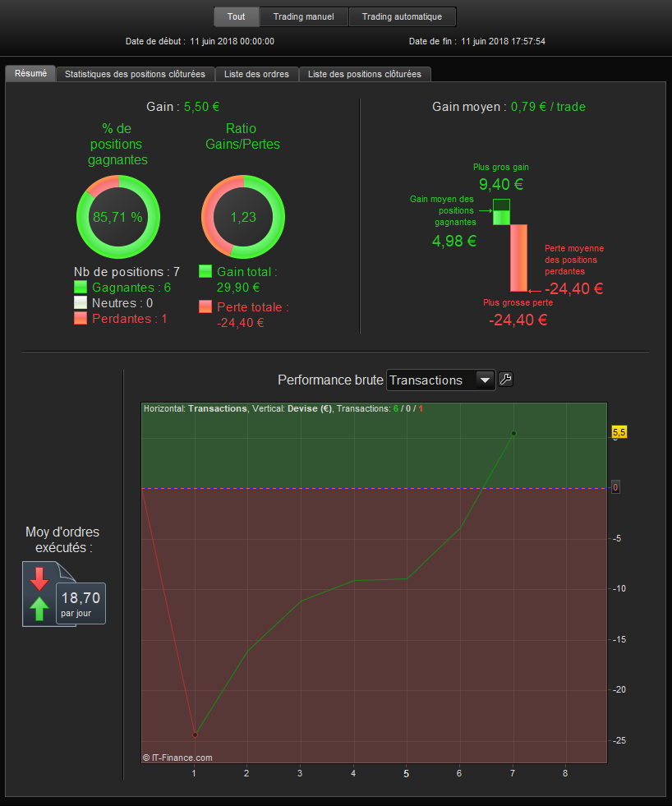Image resolution: width=672 pixels, height=806 pixels.
Task: Click the IT-Finance.com copyright link
Action: [x=177, y=758]
